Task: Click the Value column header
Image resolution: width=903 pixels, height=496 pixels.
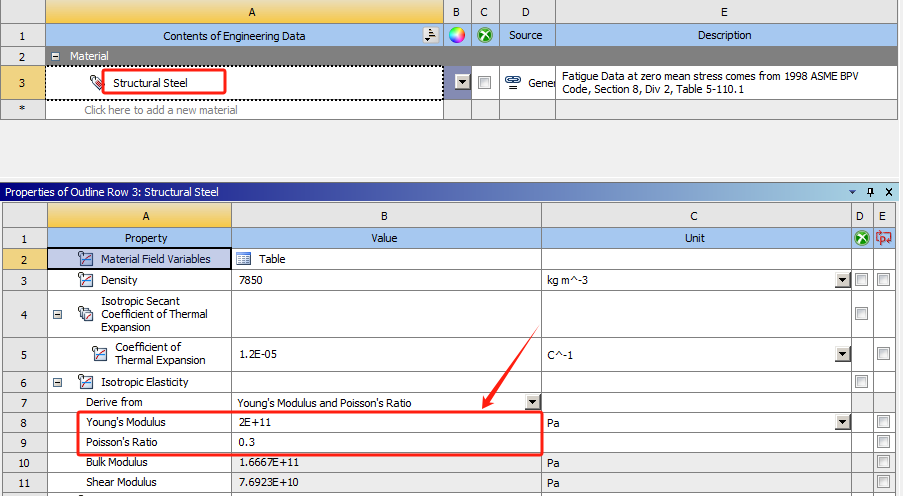Action: pos(386,238)
